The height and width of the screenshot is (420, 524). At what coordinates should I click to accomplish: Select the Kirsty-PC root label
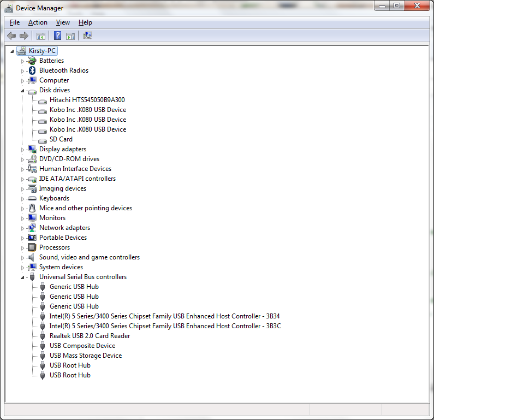coord(42,51)
